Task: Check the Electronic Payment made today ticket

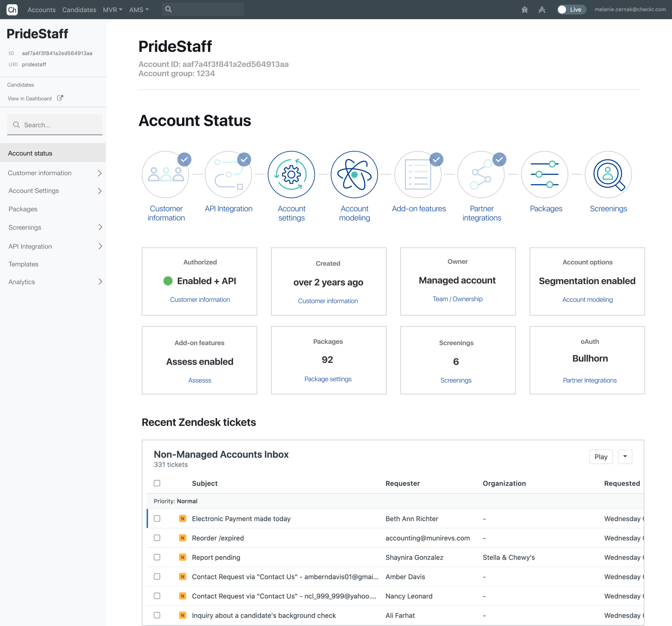Action: [157, 518]
